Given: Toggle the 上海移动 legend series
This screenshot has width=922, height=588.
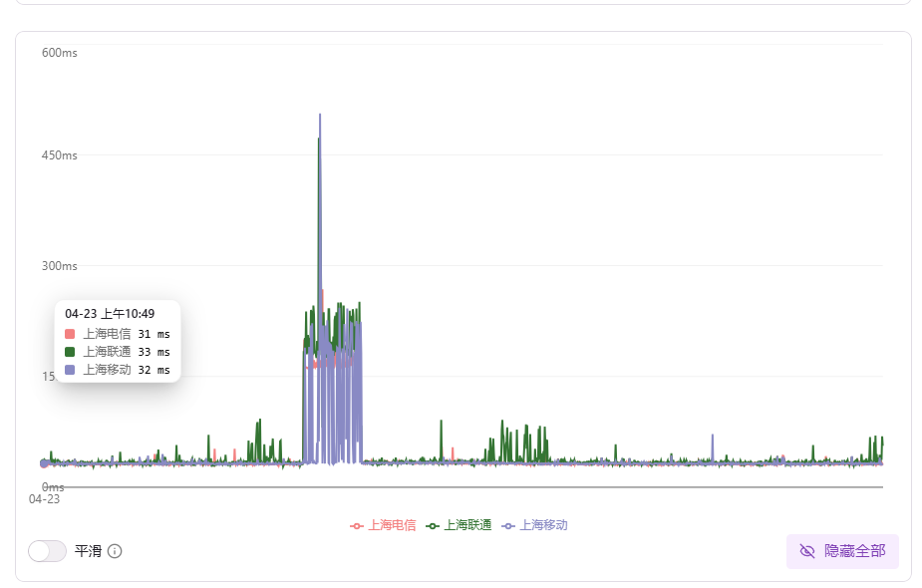Looking at the screenshot, I should (534, 525).
